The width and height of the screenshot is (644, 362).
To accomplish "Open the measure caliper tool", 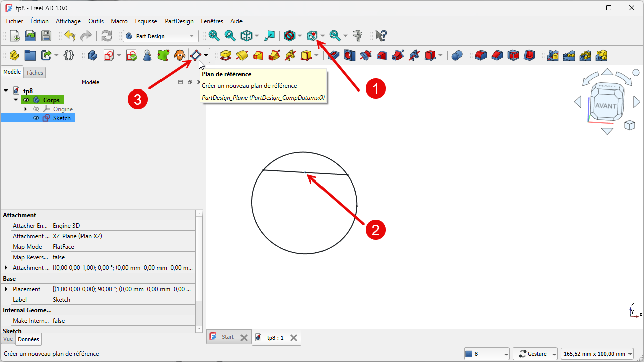I will [x=358, y=36].
